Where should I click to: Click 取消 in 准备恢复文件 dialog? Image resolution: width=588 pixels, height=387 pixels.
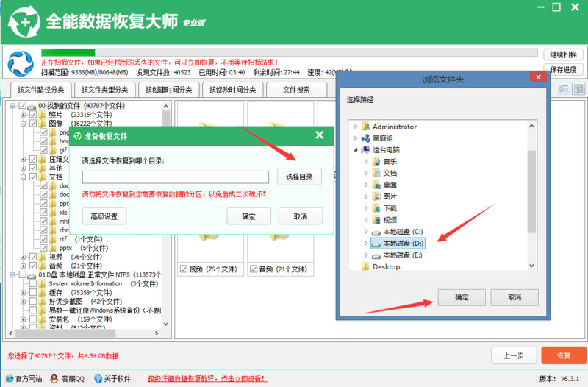pos(301,216)
